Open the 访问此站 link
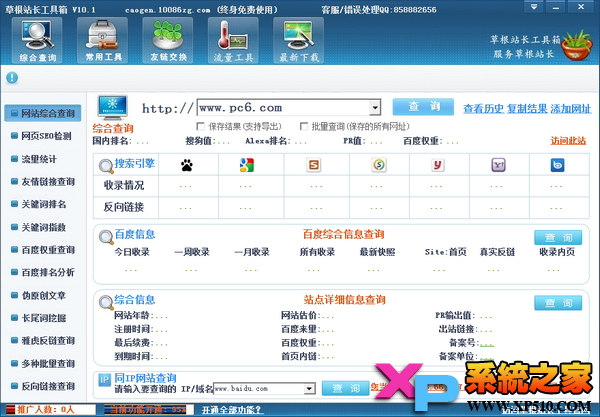 click(x=568, y=141)
